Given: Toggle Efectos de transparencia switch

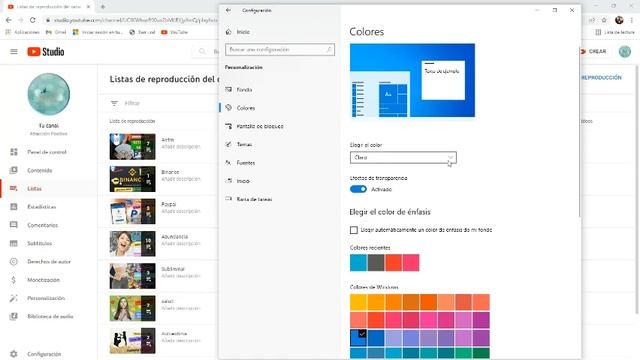Looking at the screenshot, I should click(x=358, y=189).
